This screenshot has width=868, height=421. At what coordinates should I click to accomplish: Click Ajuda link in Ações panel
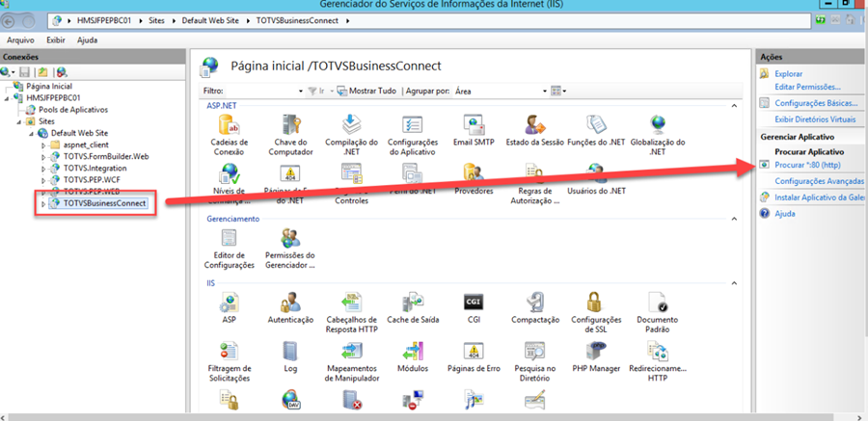point(785,213)
